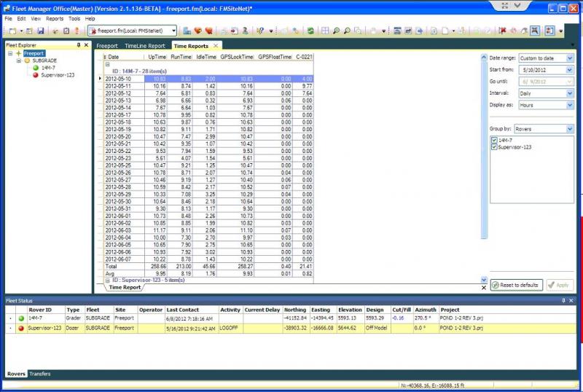Uncheck the 14M-7 rover checkbox
This screenshot has width=583, height=392.
pos(496,139)
